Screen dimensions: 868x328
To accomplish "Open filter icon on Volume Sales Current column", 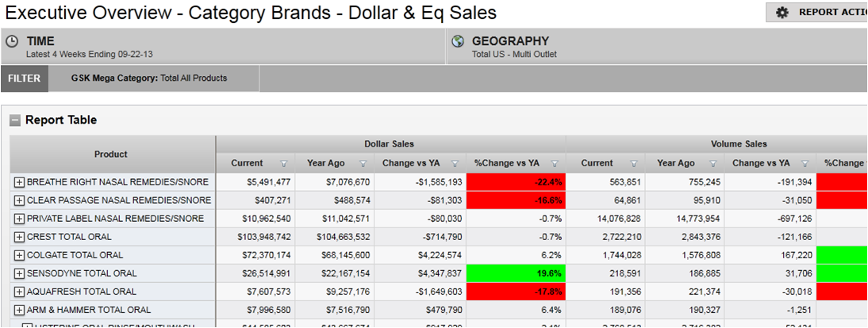I will (634, 164).
